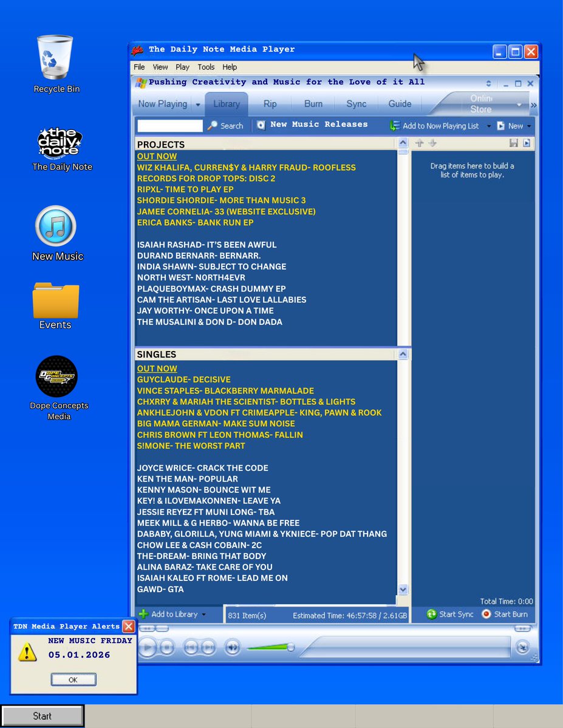Switch to the Library tab

pyautogui.click(x=227, y=104)
